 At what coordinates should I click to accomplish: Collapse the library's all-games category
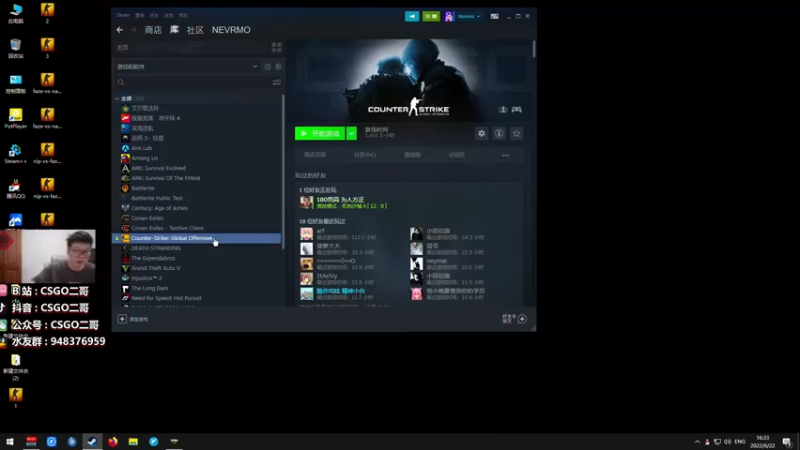(x=117, y=98)
